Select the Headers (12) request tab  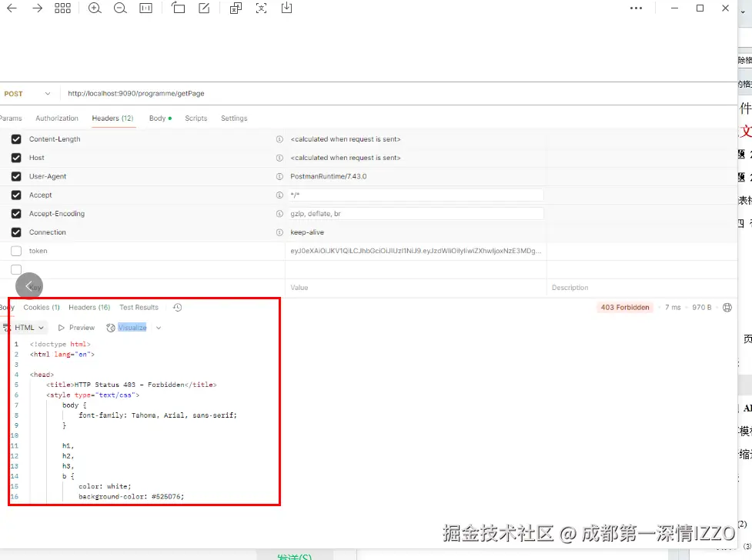point(112,118)
